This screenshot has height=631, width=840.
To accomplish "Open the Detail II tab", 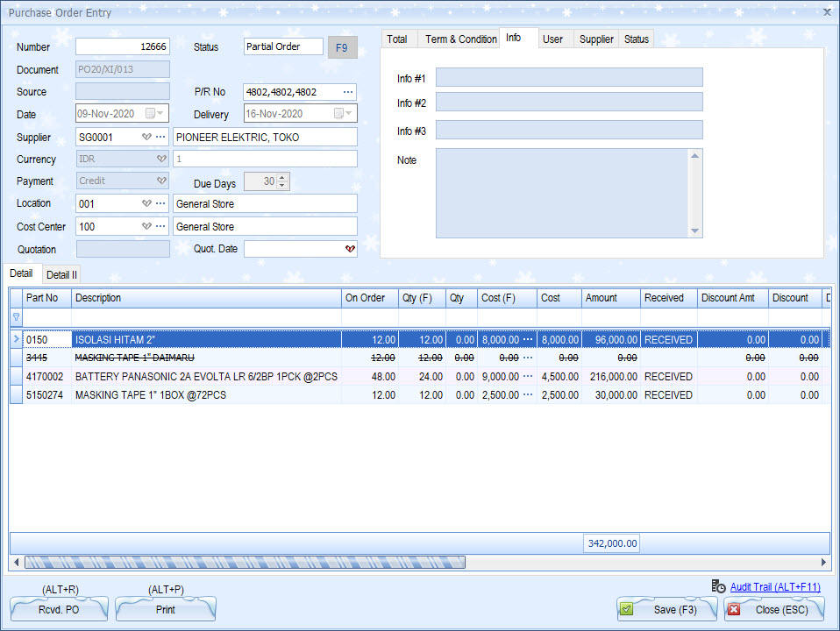I will (x=62, y=275).
